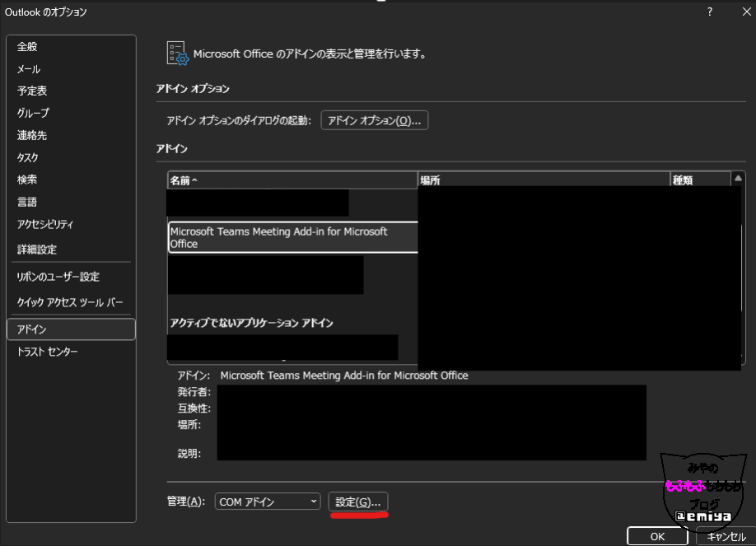Click the キャンセル button

(726, 536)
